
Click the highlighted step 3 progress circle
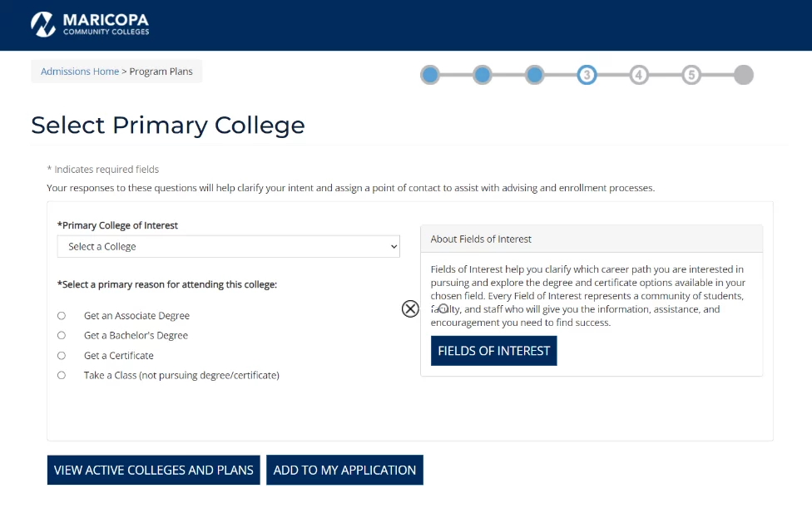click(587, 74)
